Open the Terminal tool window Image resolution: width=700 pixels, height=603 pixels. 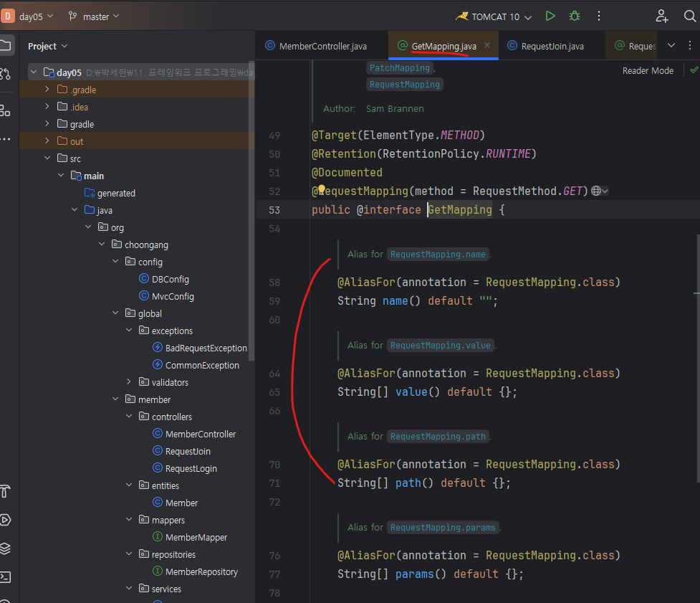click(x=6, y=576)
